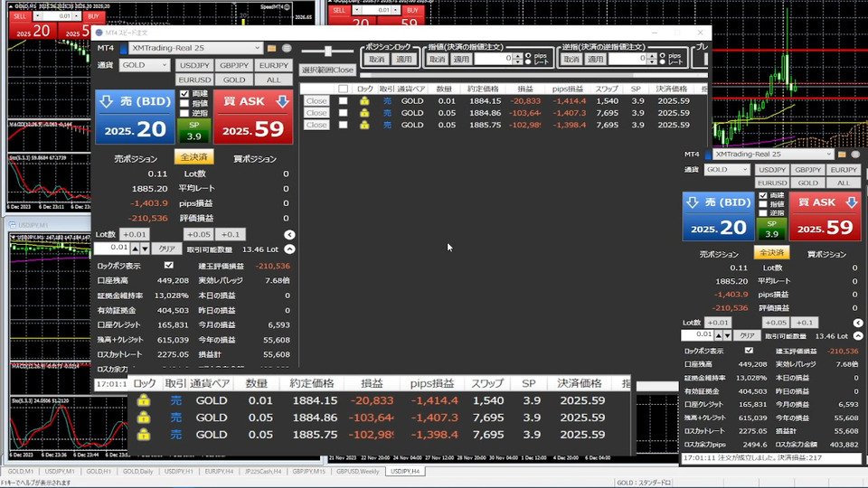Open the 通貨 GOLD dropdown in right panel

727,170
